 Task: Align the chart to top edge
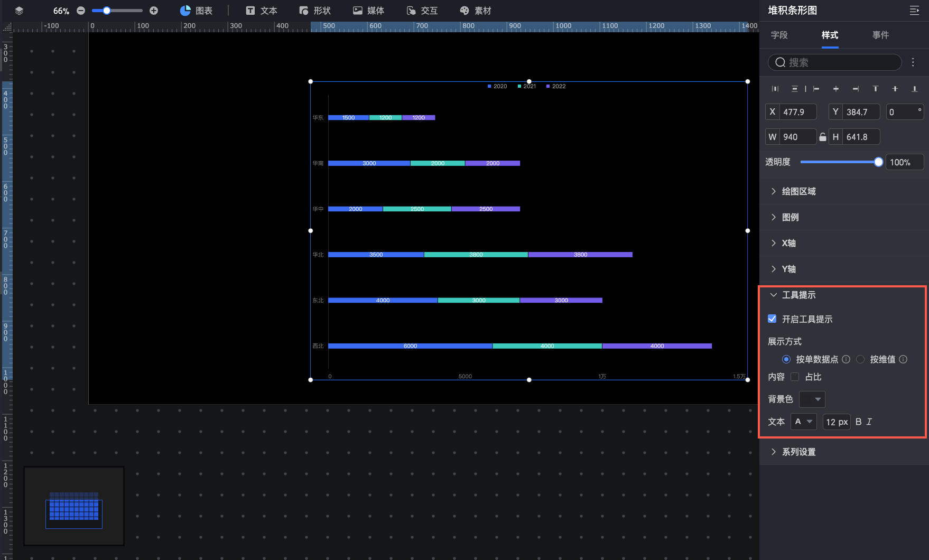(876, 89)
